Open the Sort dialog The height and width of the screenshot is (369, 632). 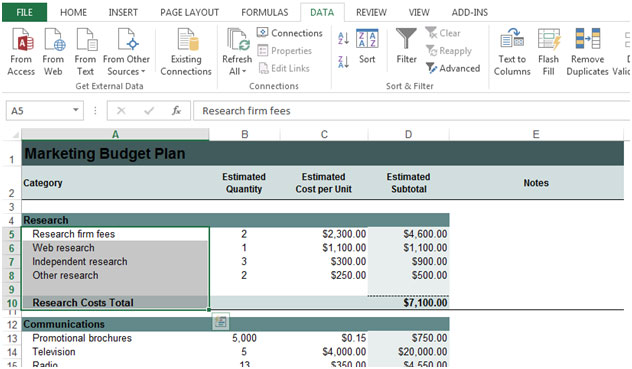click(367, 46)
